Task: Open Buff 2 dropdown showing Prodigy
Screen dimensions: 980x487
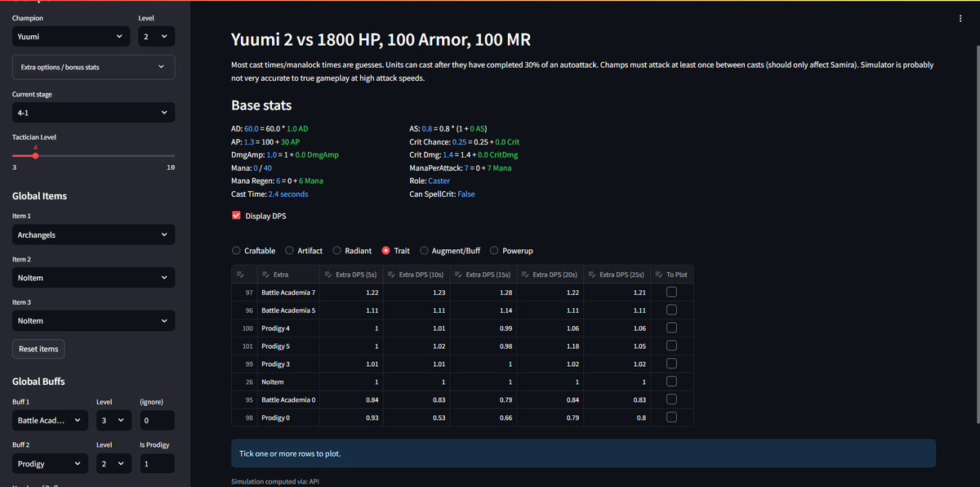Action: [50, 464]
